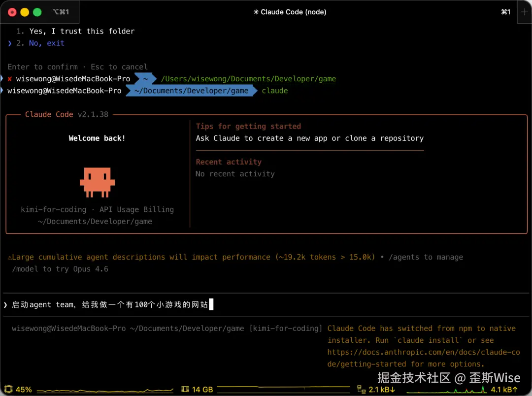Viewport: 532px width, 396px height.
Task: Click the 'kimi-for-coding · API Usage Billing' line
Action: coord(98,209)
